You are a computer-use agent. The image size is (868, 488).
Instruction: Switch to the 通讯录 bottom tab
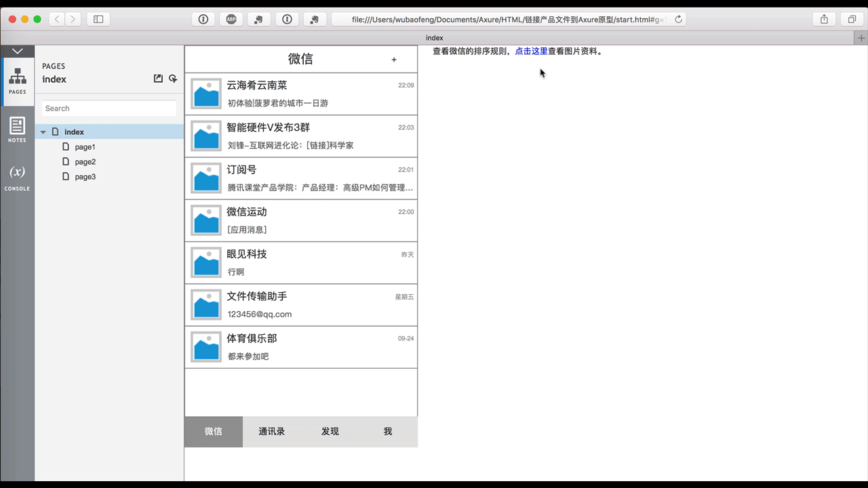tap(272, 432)
